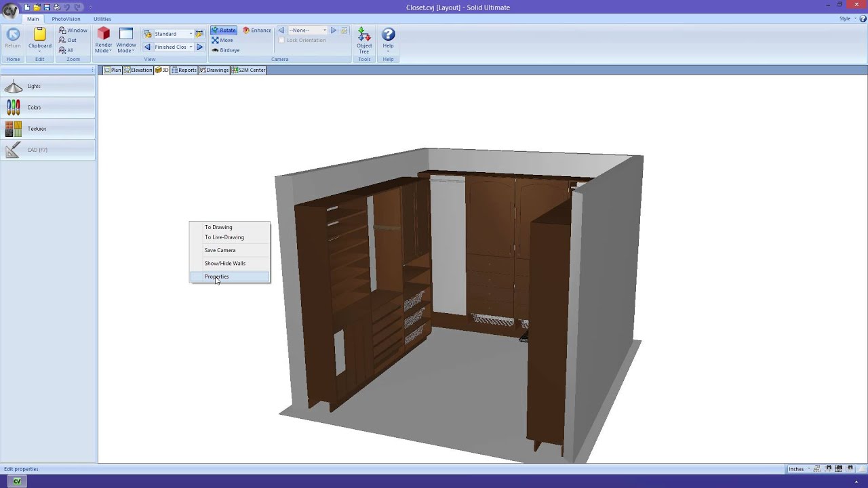Switch to the Utilities ribbon tab
This screenshot has height=488, width=868.
click(102, 19)
